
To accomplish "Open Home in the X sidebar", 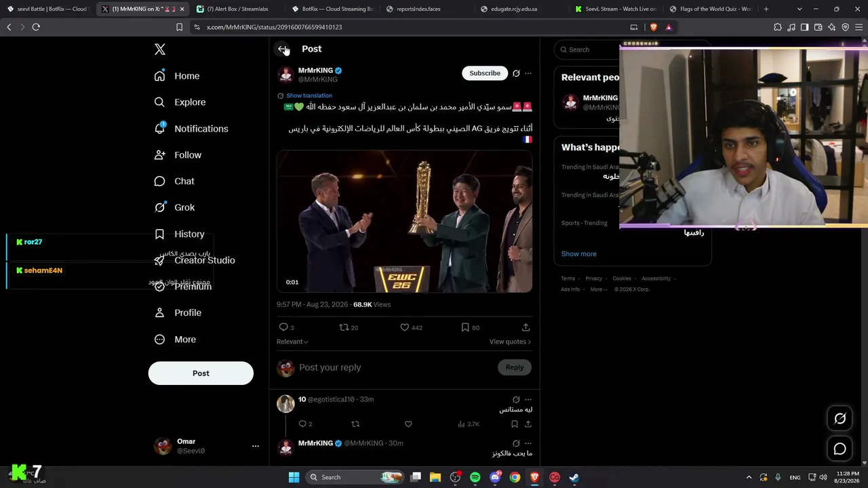I will pyautogui.click(x=177, y=76).
